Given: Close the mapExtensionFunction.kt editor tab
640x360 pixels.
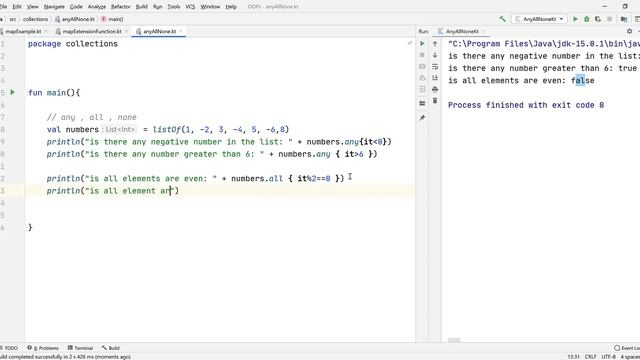Looking at the screenshot, I should (x=127, y=31).
